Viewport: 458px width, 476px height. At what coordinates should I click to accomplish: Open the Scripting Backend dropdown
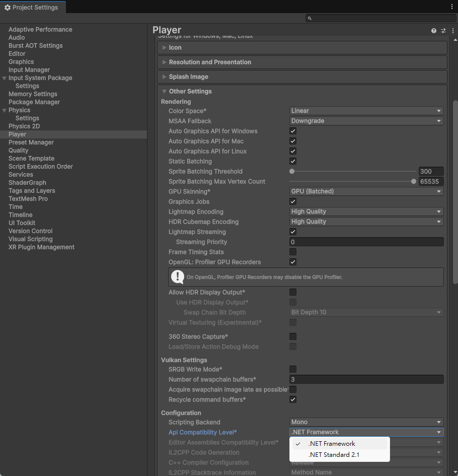366,422
